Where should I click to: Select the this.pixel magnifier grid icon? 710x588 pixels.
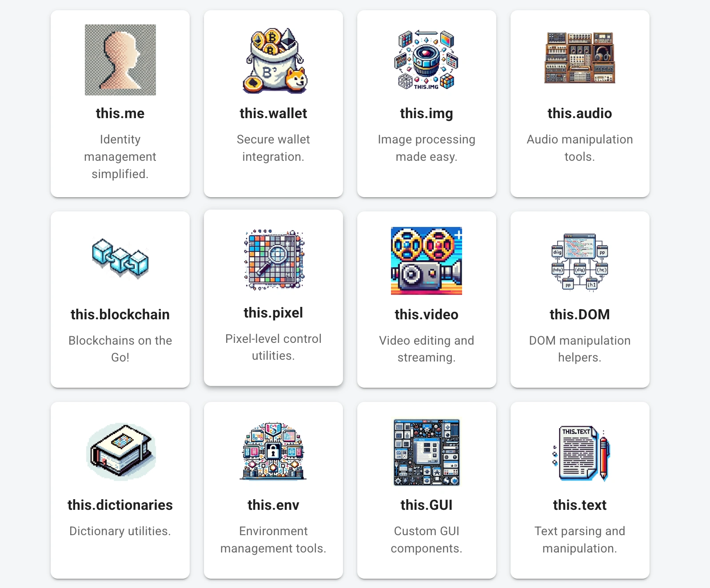click(x=274, y=259)
